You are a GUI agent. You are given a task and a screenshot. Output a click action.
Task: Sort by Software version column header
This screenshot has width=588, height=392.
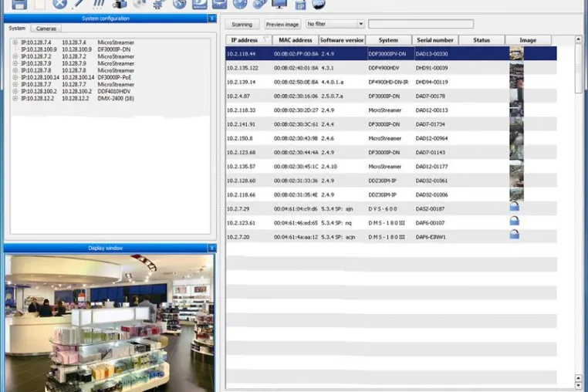pos(342,40)
